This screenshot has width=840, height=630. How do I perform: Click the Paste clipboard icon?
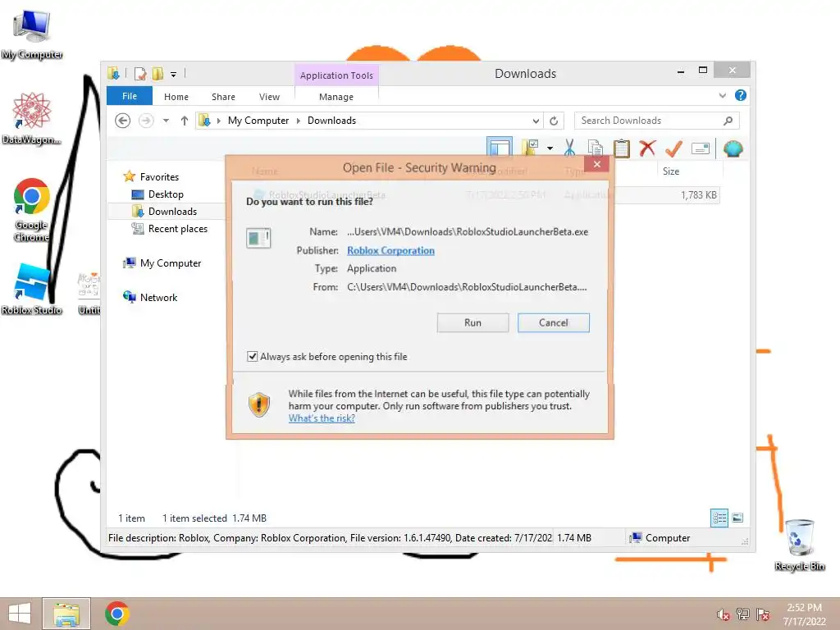coord(622,148)
